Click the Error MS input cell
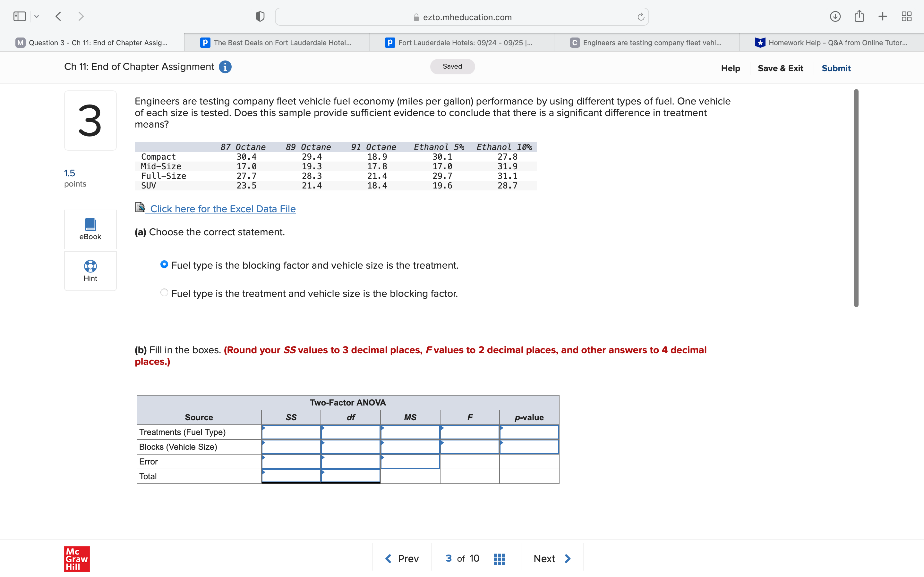This screenshot has height=577, width=924. pyautogui.click(x=410, y=462)
